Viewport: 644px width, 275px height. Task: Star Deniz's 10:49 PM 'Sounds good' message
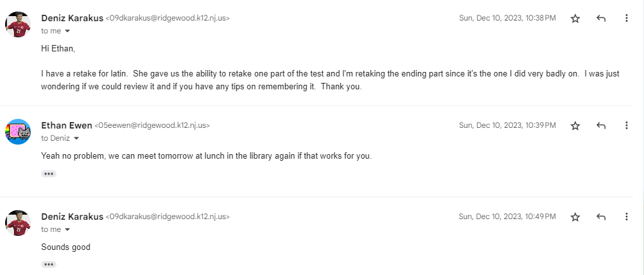coord(575,217)
